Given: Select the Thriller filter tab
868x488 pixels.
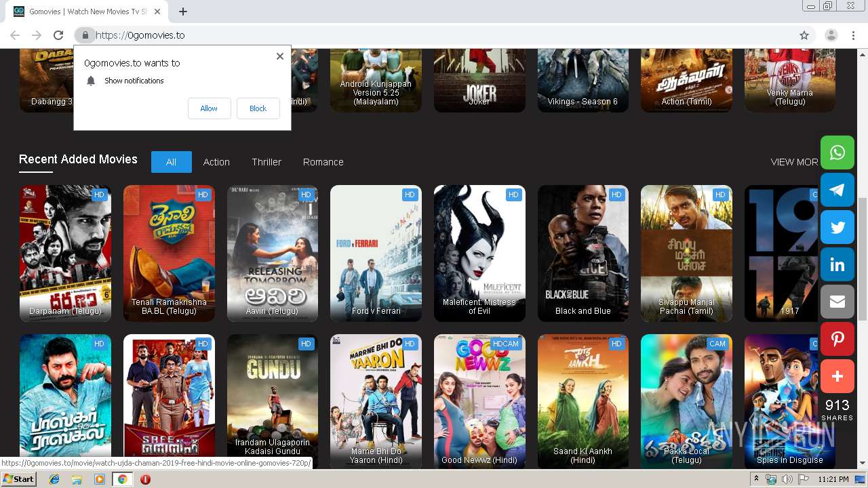Looking at the screenshot, I should (x=267, y=162).
